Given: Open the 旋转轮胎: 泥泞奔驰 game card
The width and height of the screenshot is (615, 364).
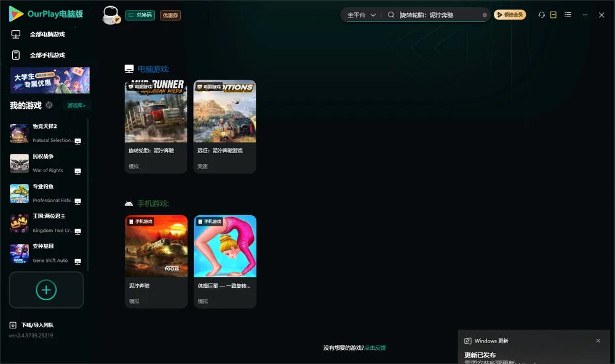Looking at the screenshot, I should [156, 127].
